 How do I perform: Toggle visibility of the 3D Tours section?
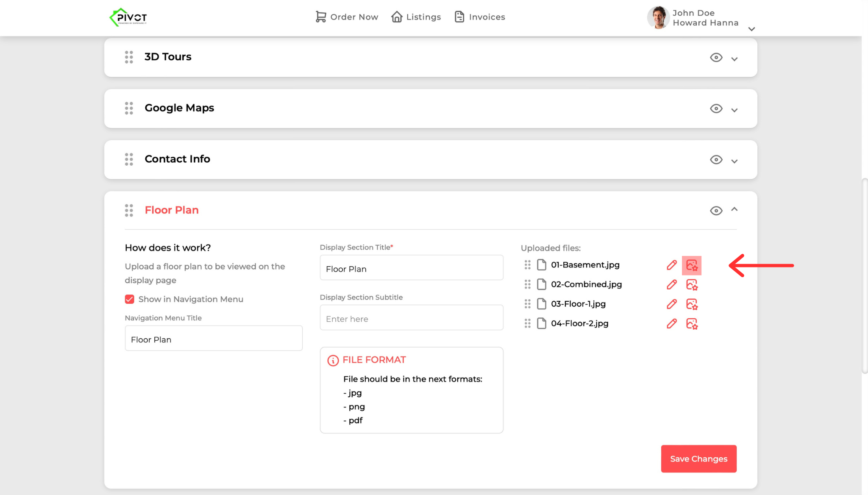(x=716, y=58)
